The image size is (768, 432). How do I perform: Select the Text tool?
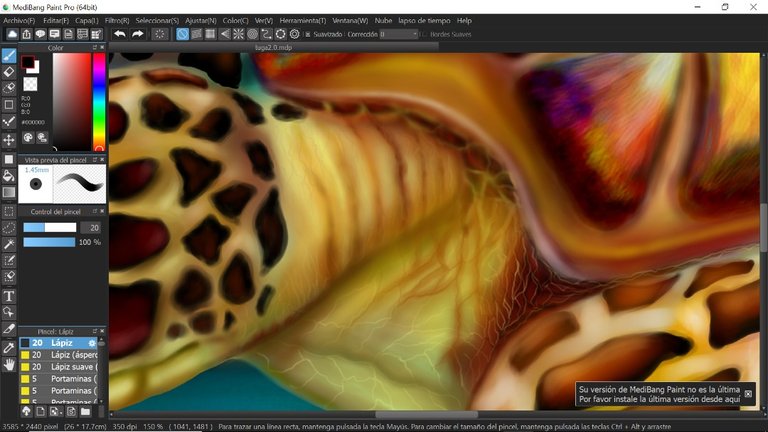(9, 296)
